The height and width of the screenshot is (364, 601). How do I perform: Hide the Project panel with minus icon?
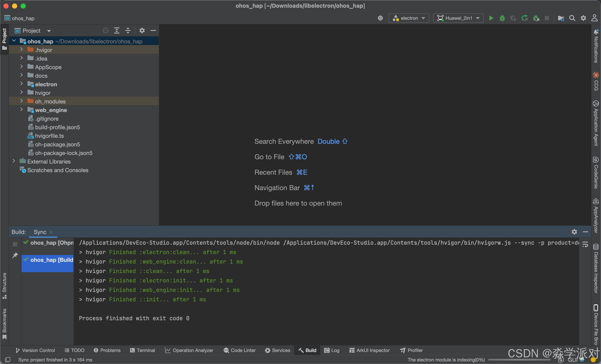[153, 30]
